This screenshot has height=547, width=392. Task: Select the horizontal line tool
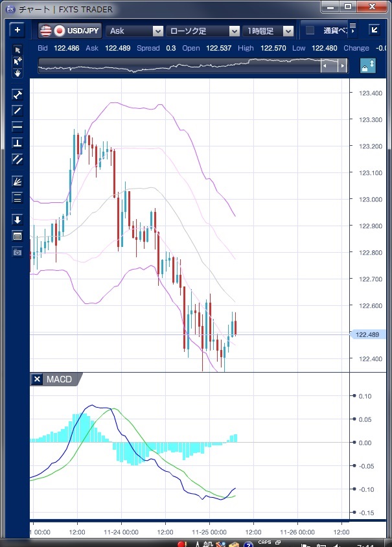(x=17, y=126)
